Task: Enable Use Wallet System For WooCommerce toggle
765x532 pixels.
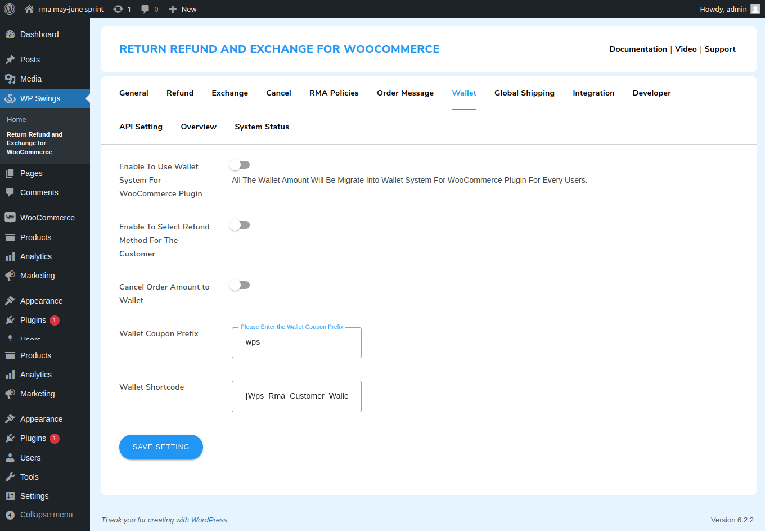Action: point(240,165)
